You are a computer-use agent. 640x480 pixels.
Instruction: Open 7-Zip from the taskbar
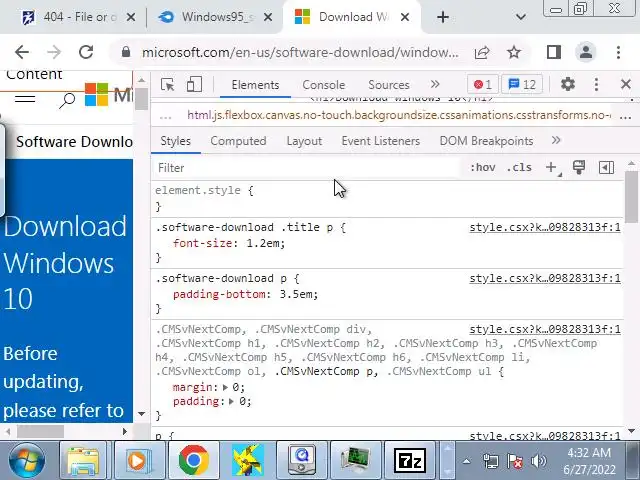click(x=410, y=460)
